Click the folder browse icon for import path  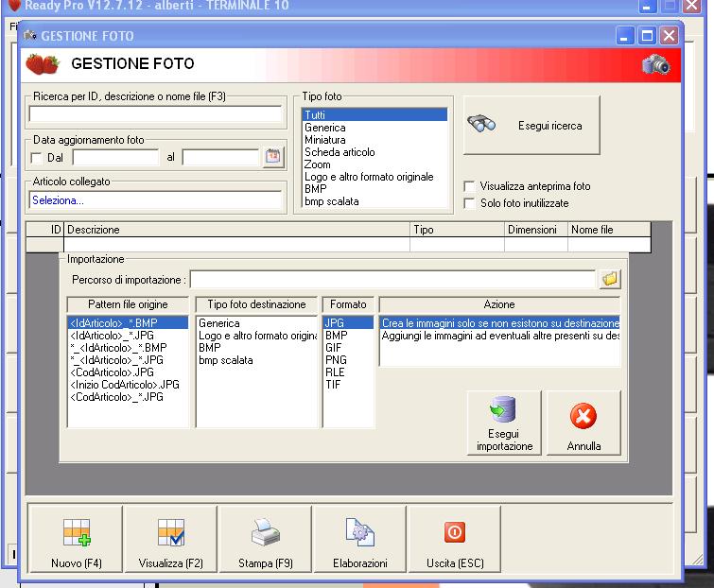tap(609, 279)
